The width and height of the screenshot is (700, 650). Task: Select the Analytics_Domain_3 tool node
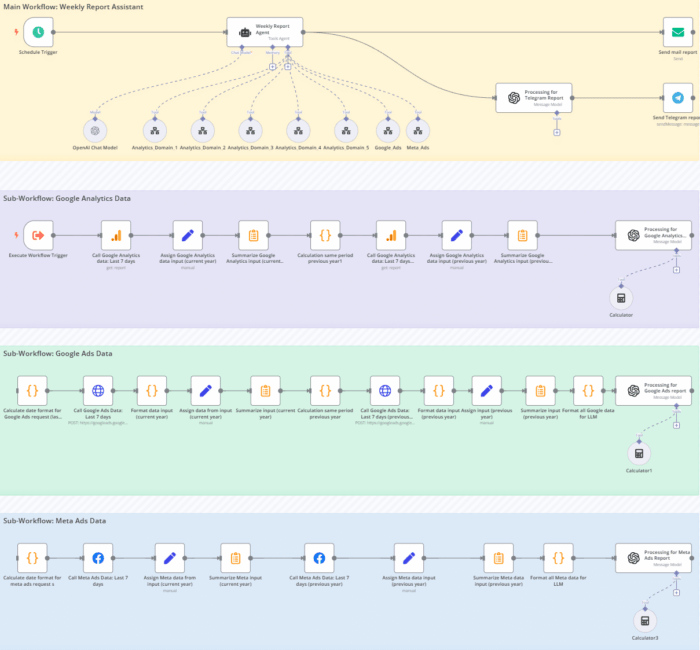tap(250, 131)
